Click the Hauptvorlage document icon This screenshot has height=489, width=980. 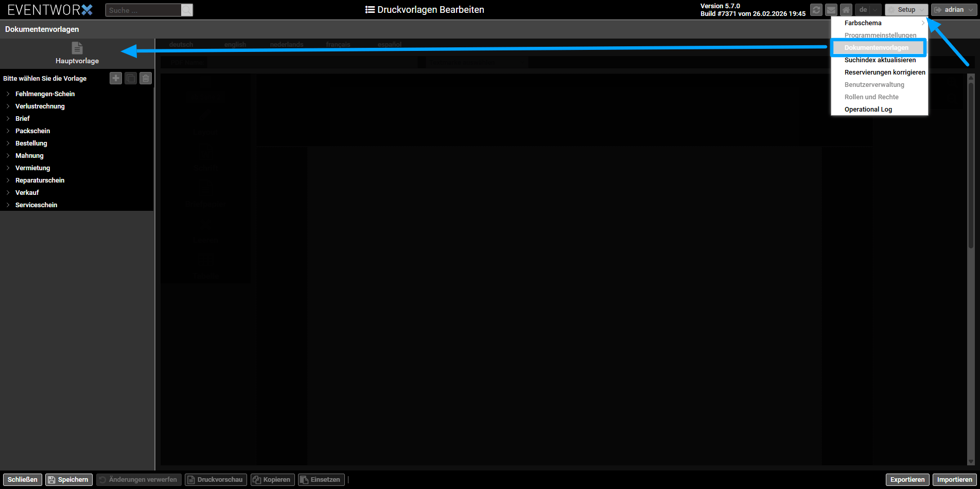[77, 48]
